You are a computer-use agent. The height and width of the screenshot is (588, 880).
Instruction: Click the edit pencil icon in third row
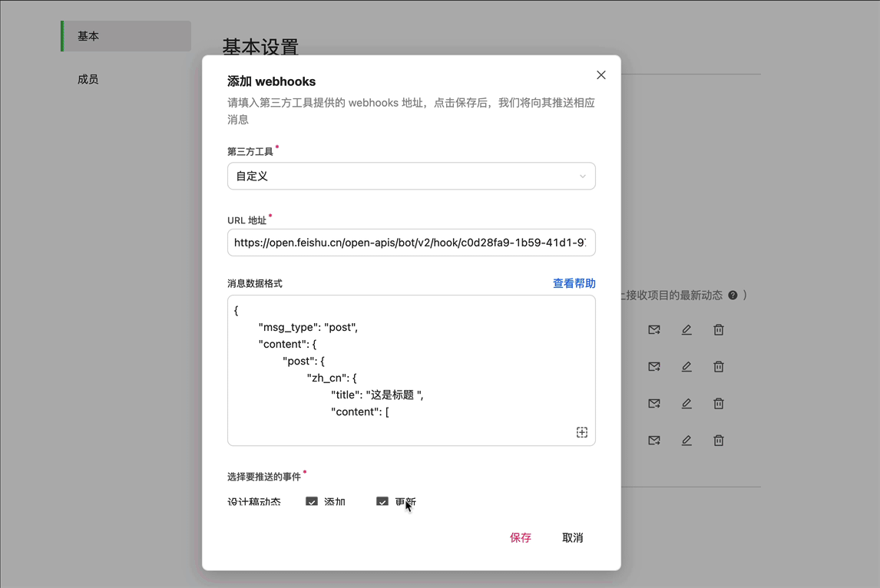point(686,404)
